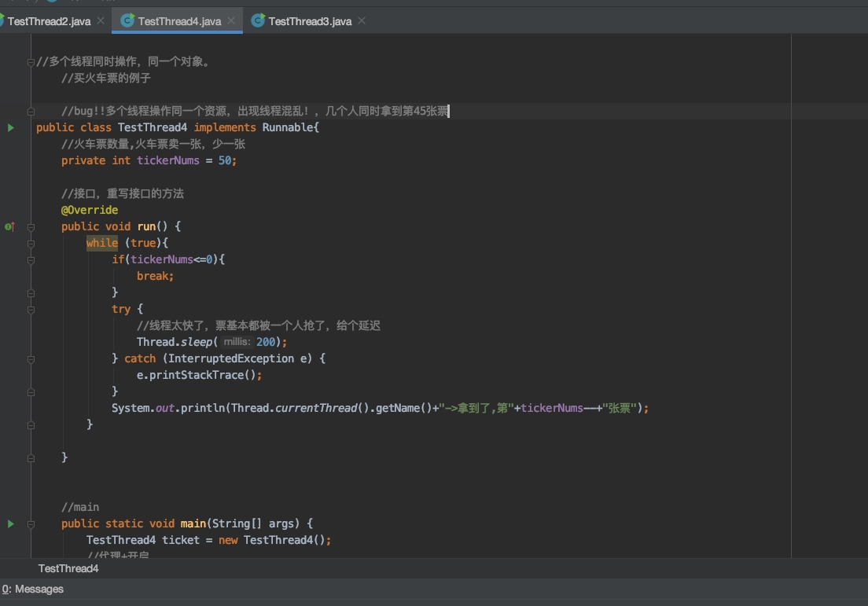Click the TestThread3.java file icon in tab
The width and height of the screenshot is (868, 606).
(x=258, y=21)
